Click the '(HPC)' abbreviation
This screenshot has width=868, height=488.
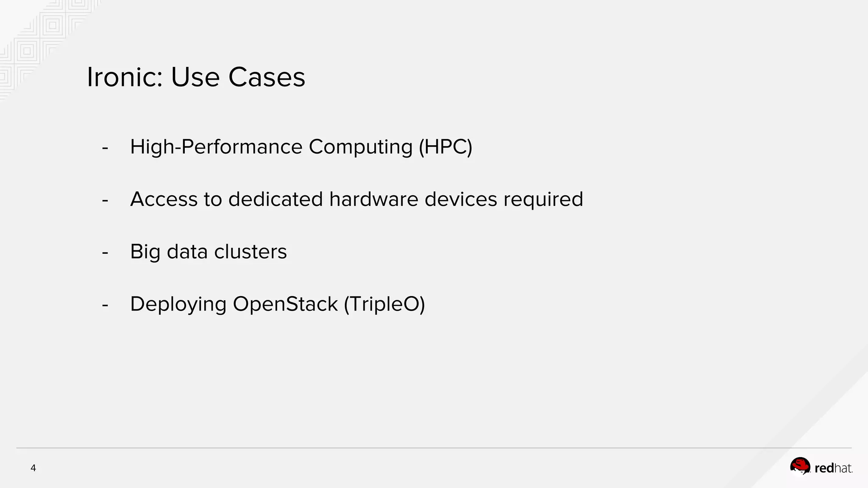point(445,147)
